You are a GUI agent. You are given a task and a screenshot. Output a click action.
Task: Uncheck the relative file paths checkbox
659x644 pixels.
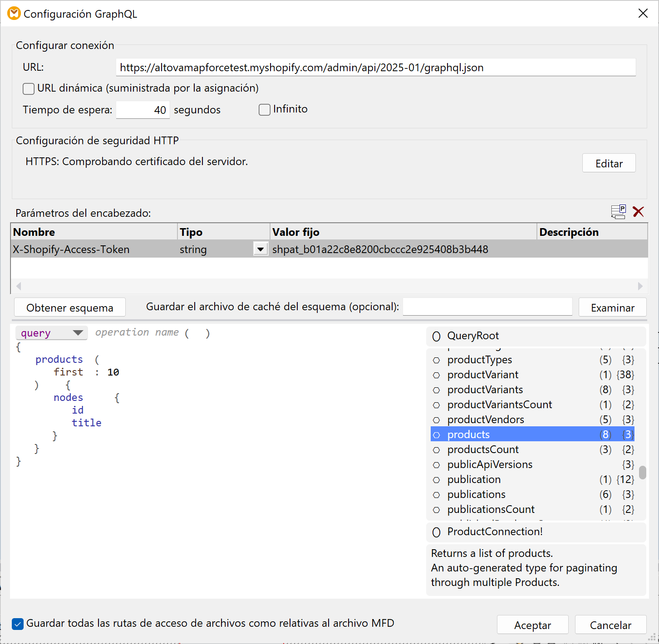pyautogui.click(x=18, y=624)
